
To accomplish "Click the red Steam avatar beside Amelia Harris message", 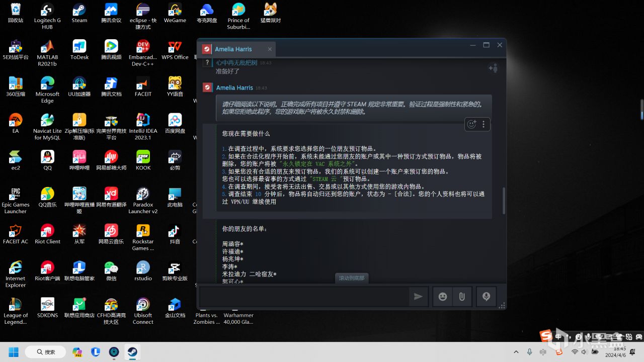I will click(207, 87).
